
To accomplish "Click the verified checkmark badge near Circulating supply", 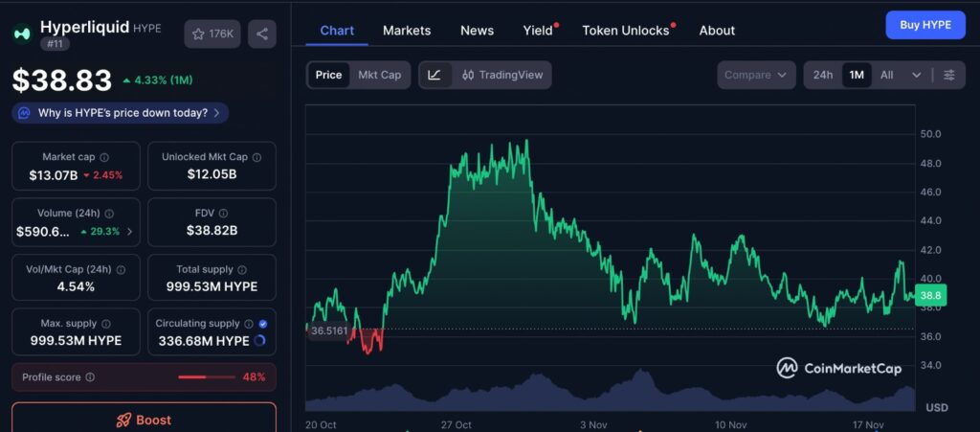I will pos(263,324).
